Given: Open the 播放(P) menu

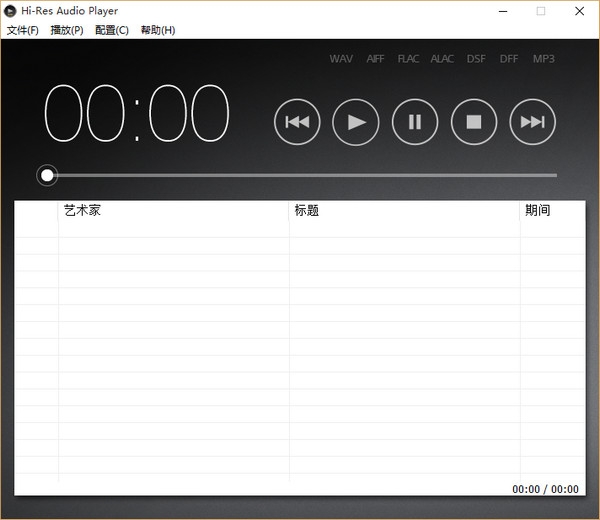Looking at the screenshot, I should [x=67, y=30].
